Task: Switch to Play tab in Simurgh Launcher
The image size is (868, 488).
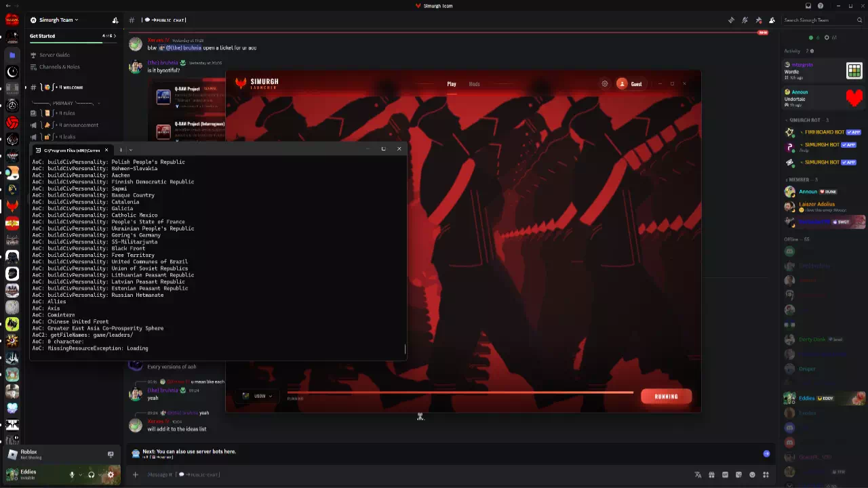Action: [x=452, y=84]
